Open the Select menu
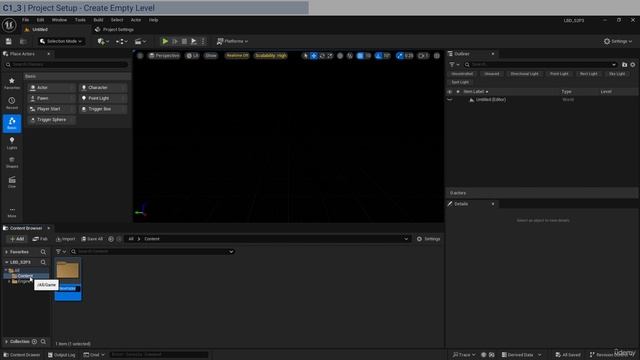Image resolution: width=640 pixels, height=360 pixels. [x=117, y=20]
